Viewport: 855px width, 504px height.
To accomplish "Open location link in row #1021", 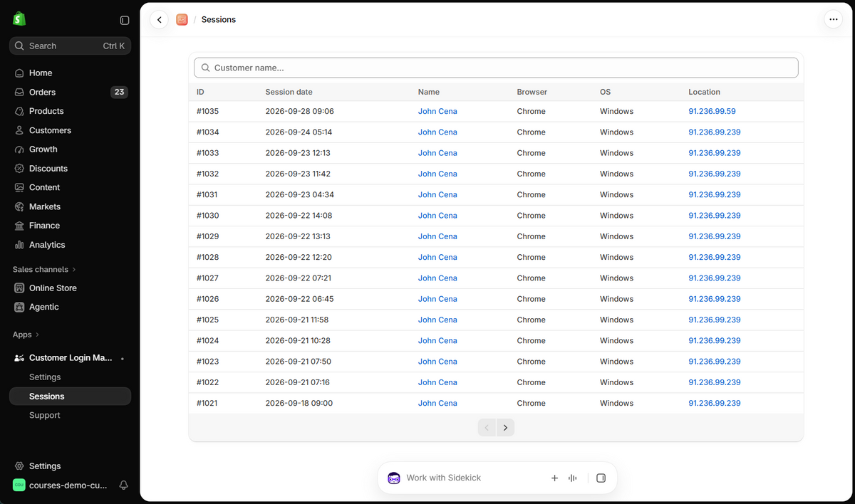I will coord(715,403).
